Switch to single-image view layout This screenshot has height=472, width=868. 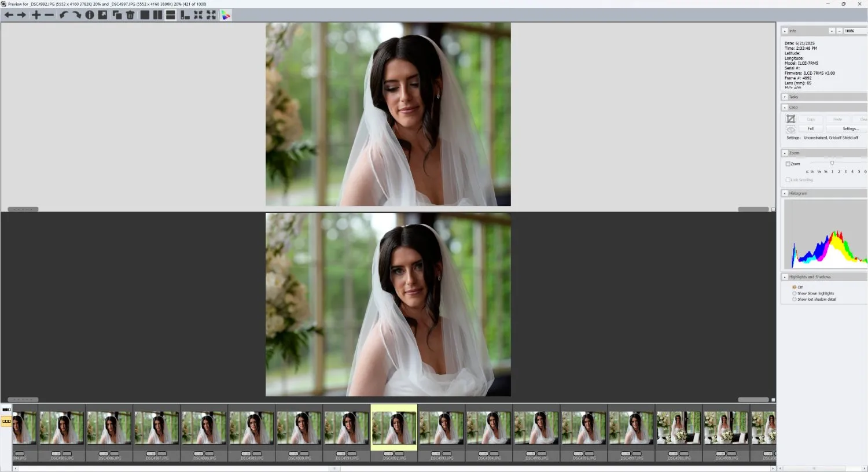pos(145,15)
